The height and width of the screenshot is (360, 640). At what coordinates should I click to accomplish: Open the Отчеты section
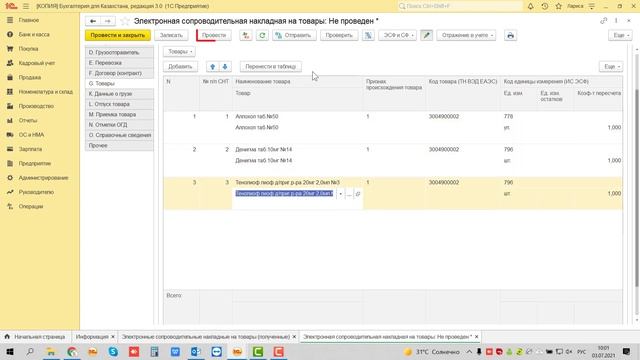pyautogui.click(x=28, y=120)
